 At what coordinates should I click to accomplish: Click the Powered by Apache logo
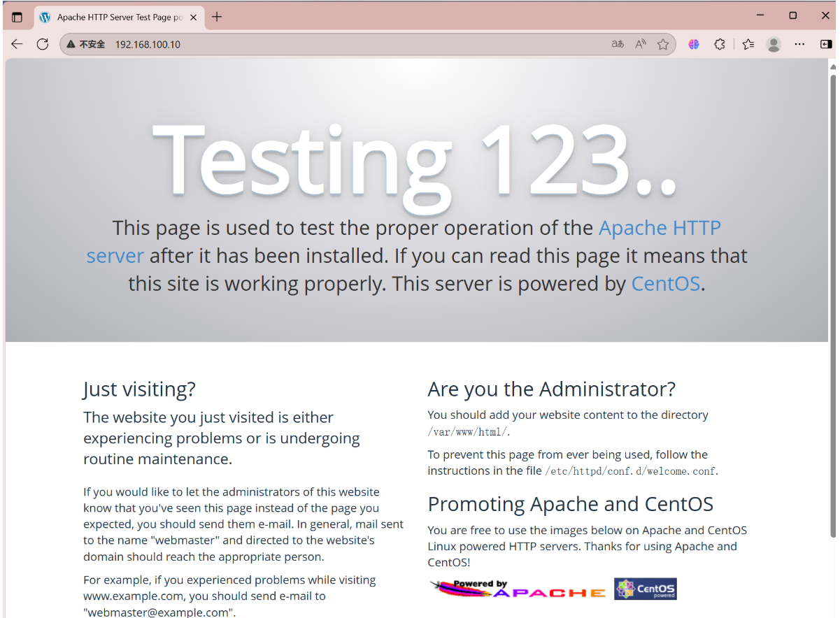(518, 589)
